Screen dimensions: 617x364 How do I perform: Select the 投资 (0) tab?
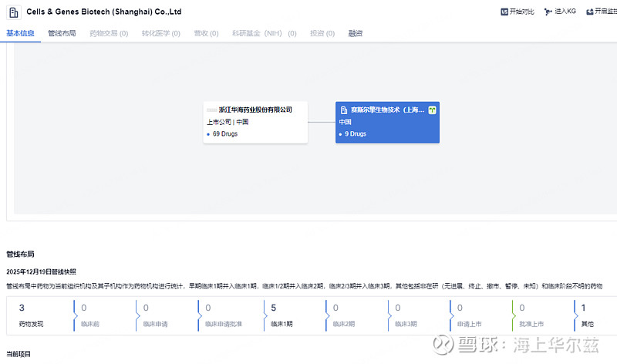point(322,33)
